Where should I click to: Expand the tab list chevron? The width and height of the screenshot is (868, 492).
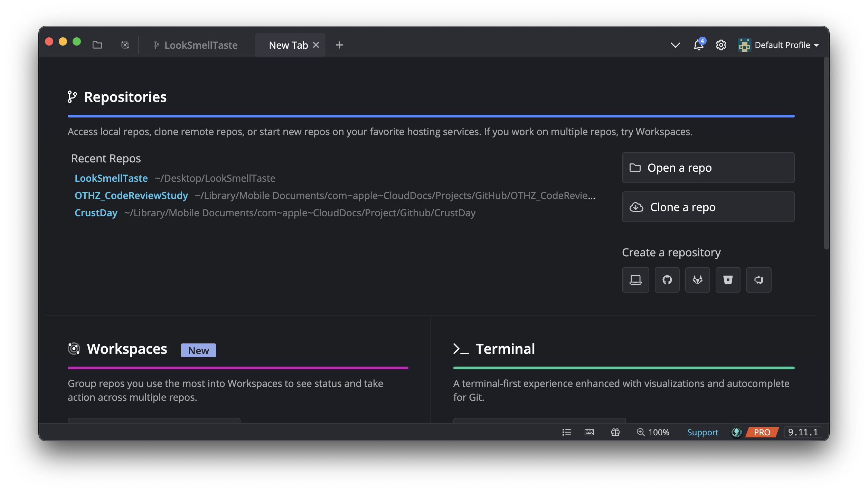[x=675, y=45]
